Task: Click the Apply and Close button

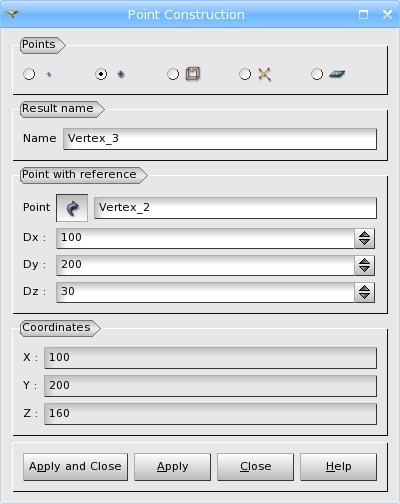Action: tap(75, 467)
